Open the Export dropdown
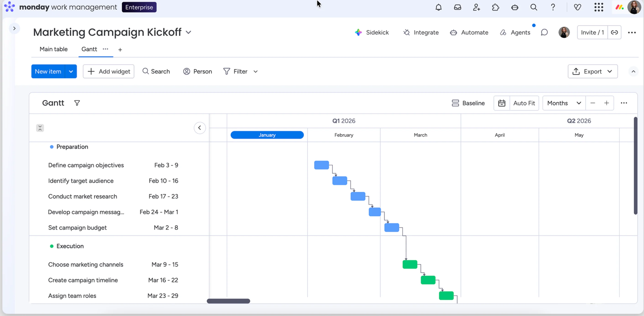This screenshot has width=644, height=316. tap(592, 71)
